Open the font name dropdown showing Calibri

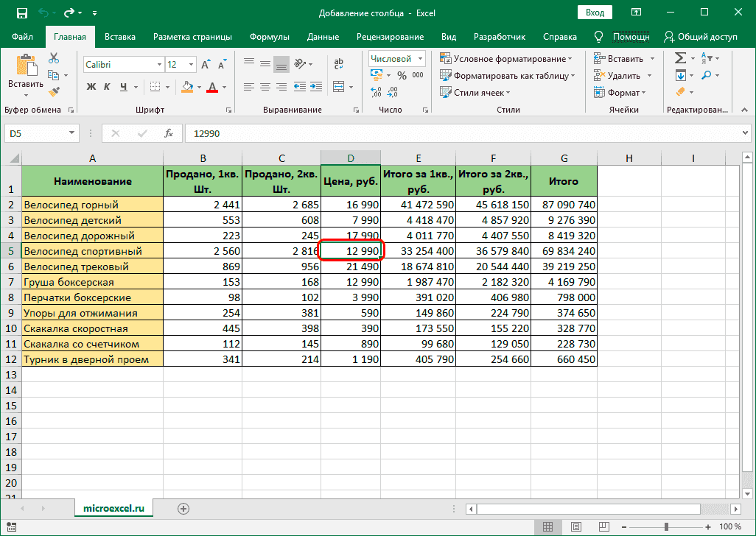122,64
